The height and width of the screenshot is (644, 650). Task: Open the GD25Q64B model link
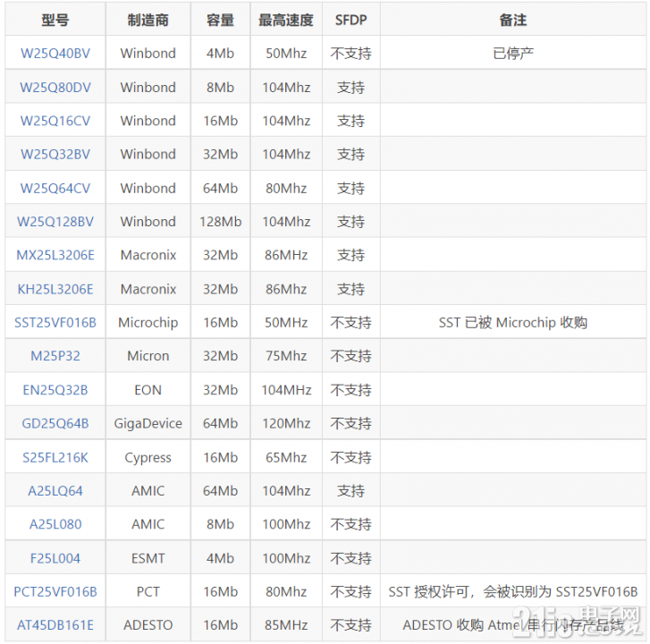point(55,423)
